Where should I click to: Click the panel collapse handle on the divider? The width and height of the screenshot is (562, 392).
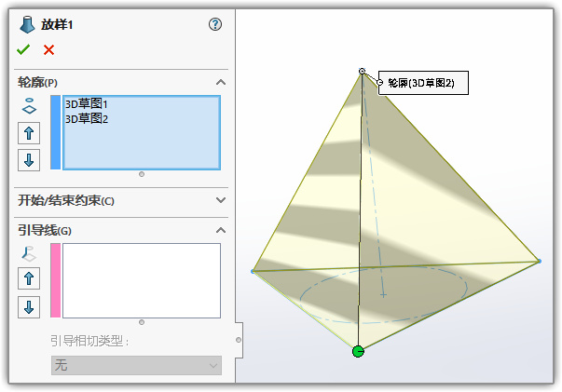[x=239, y=340]
